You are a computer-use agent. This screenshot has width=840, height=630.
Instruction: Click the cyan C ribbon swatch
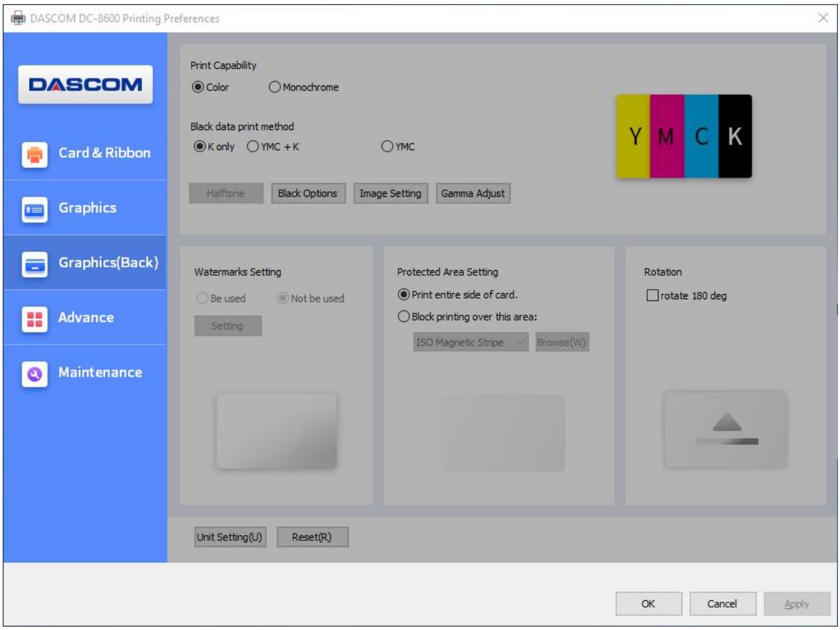coord(702,136)
